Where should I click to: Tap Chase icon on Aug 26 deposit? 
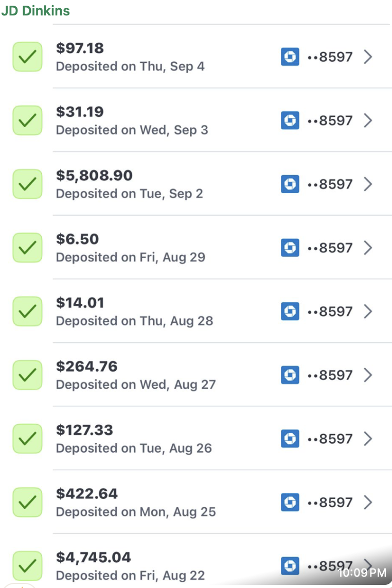click(x=290, y=438)
